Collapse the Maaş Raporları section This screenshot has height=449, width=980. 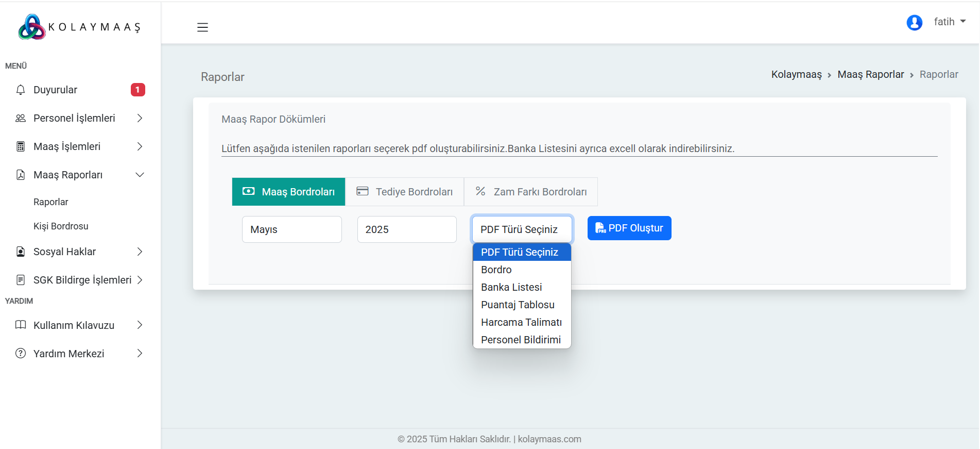point(140,175)
